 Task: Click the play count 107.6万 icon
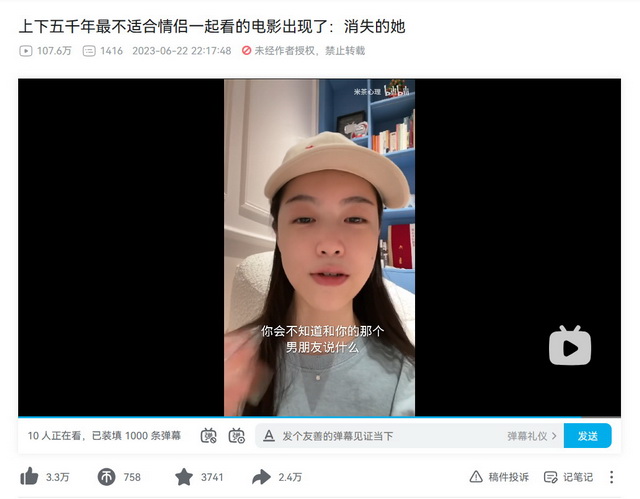point(26,51)
